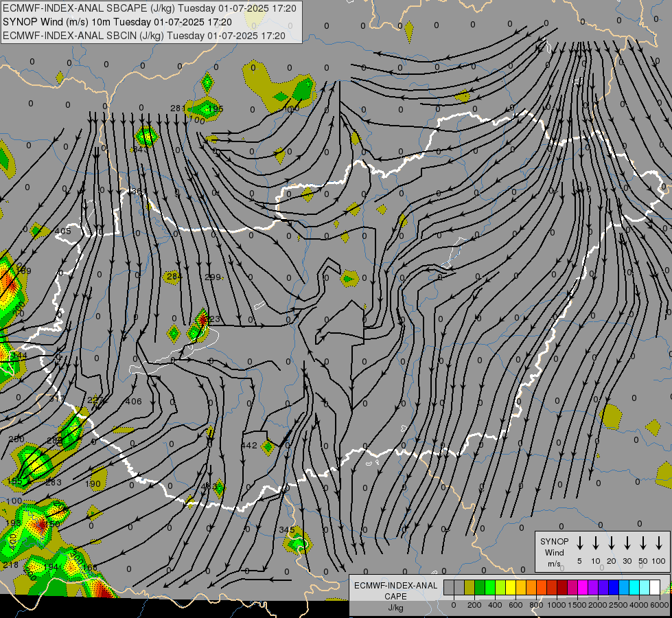Click the 'J/kg' unit label in legend

click(x=395, y=608)
